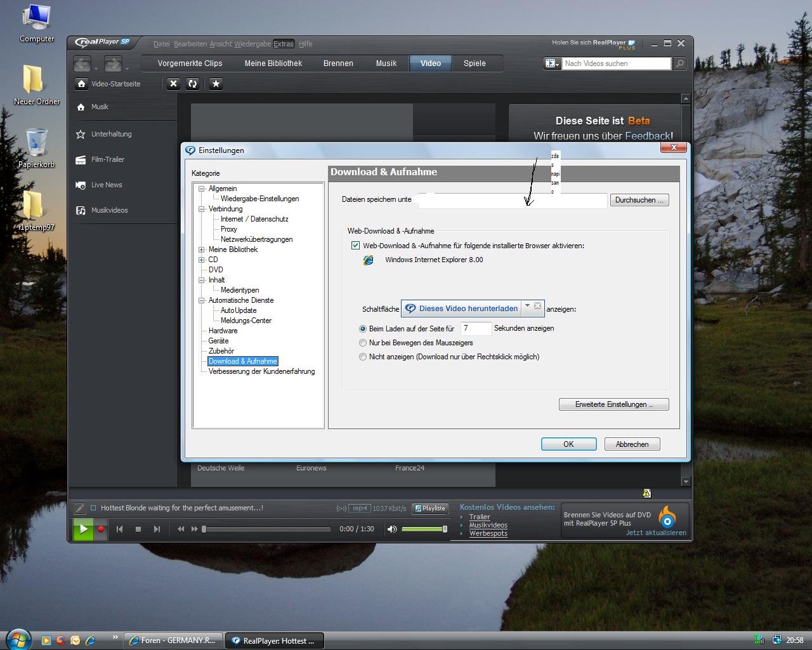
Task: Open Papierkorb recycle bin icon
Action: click(x=36, y=148)
